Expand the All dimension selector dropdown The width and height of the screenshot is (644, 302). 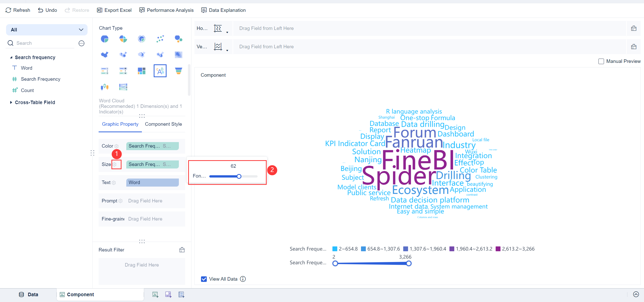(81, 29)
